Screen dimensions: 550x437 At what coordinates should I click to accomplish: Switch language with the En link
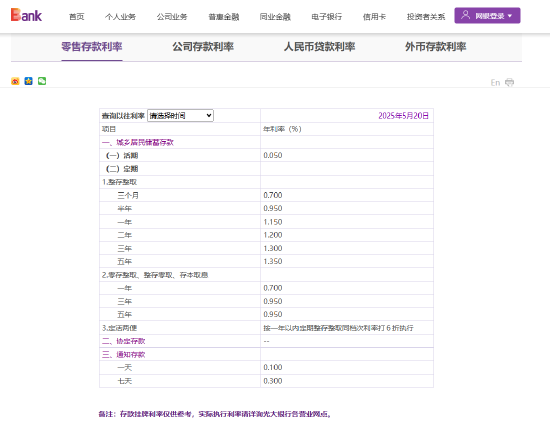pos(495,83)
